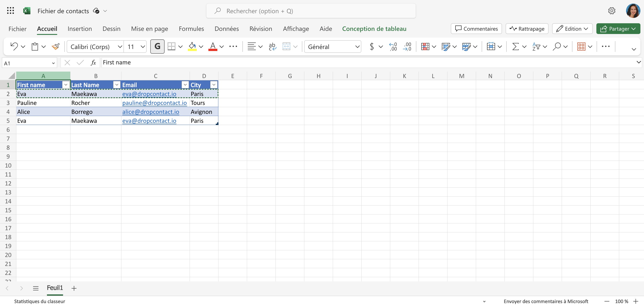Click the conditional formatting icon
The width and height of the screenshot is (644, 306).
(x=425, y=47)
